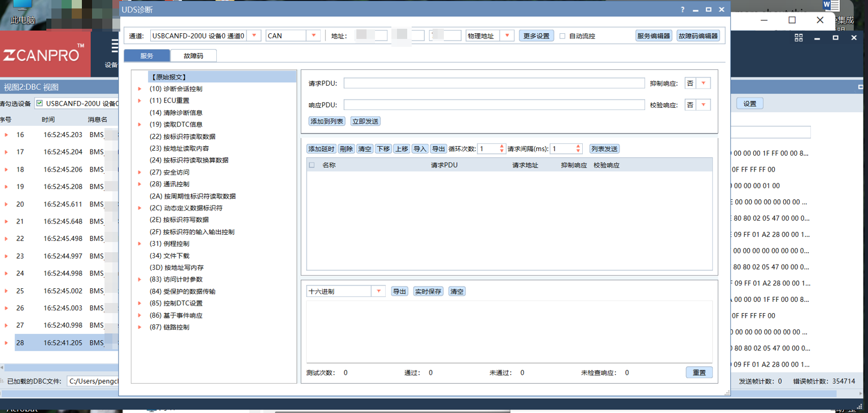Toggle USBCANFD-200U device checkbox in DBC view
This screenshot has height=413, width=868.
pos(40,103)
